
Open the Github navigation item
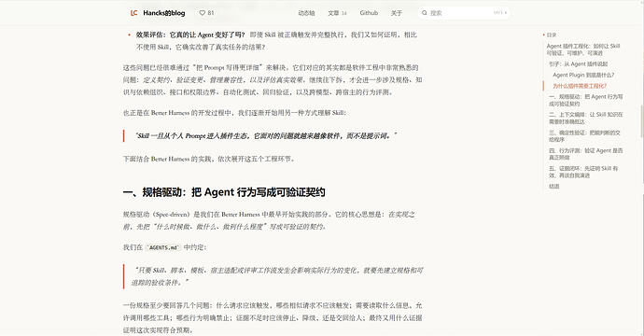(369, 13)
